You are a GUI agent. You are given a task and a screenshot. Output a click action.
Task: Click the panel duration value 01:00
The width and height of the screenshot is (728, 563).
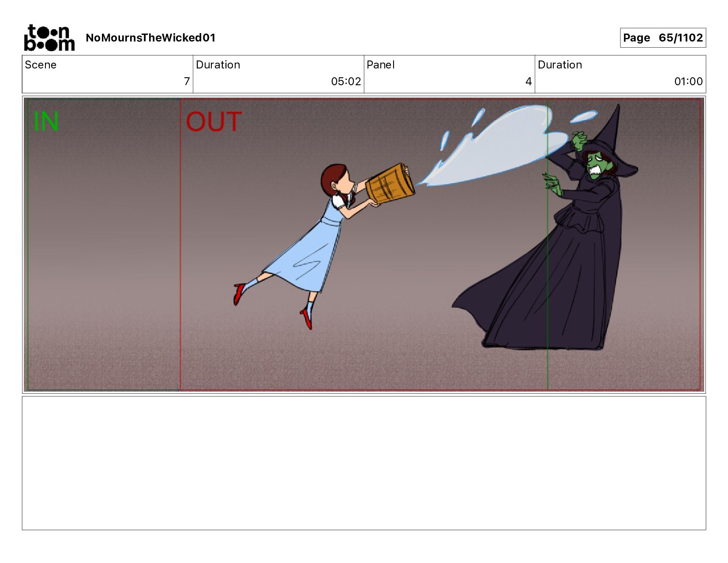pos(688,82)
